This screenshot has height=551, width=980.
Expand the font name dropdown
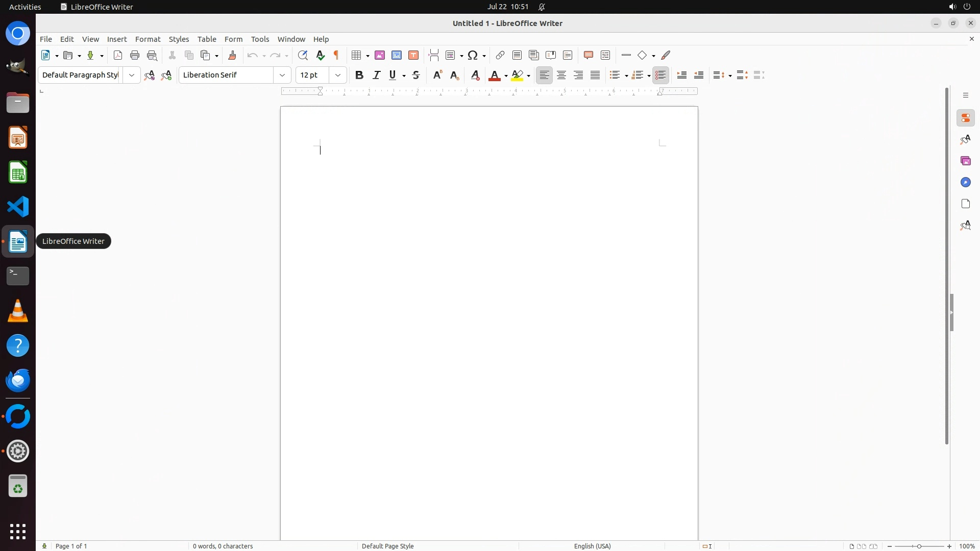tap(282, 76)
